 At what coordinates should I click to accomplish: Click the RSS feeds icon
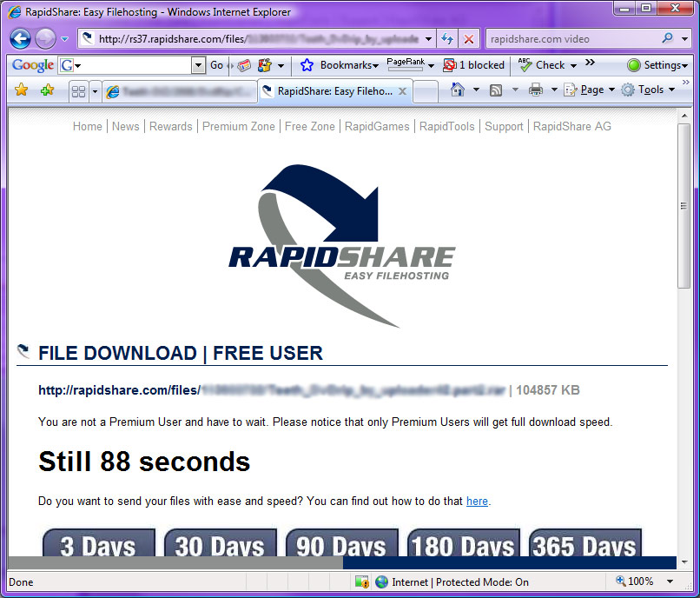pyautogui.click(x=496, y=90)
